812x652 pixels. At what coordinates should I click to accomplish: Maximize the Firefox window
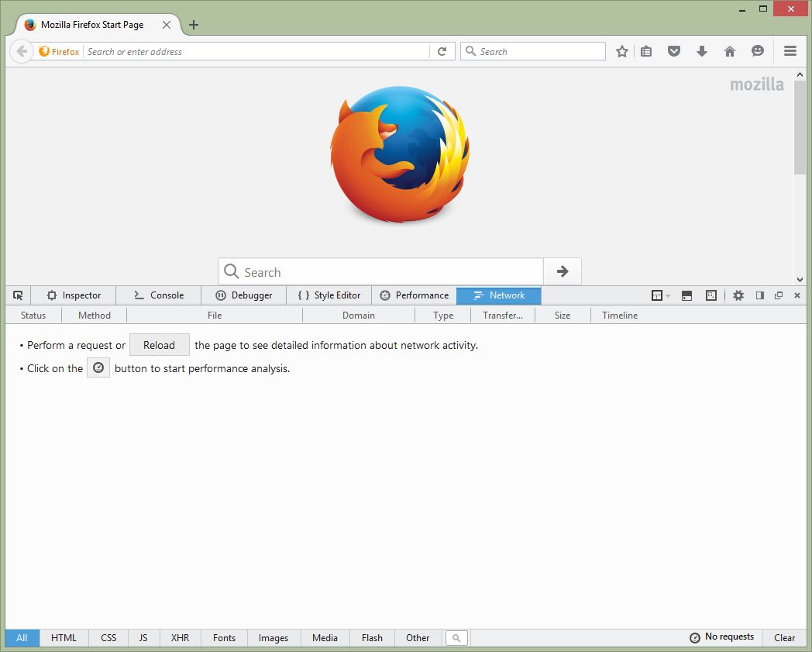pos(763,9)
